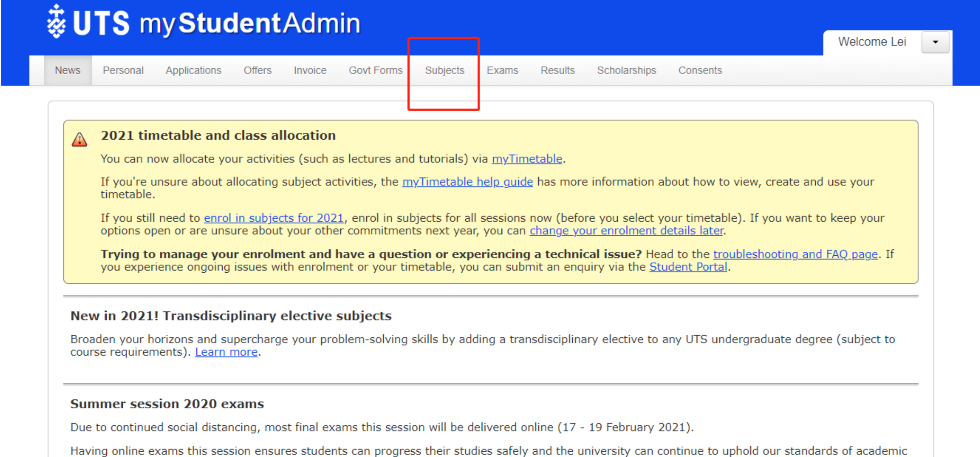The width and height of the screenshot is (980, 457).
Task: View the Invoice tab
Action: [x=310, y=70]
